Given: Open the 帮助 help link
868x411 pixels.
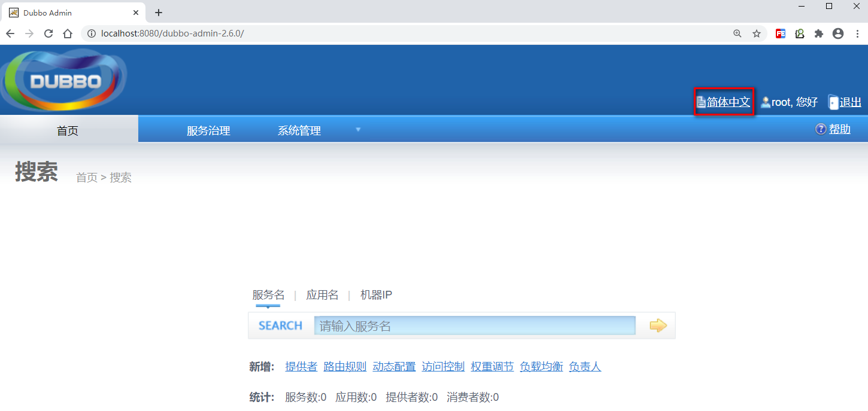Looking at the screenshot, I should [840, 129].
